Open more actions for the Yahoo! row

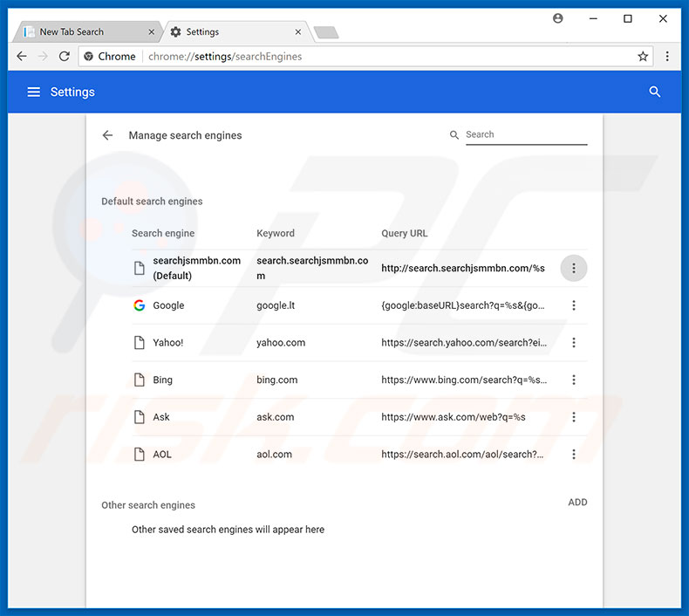(573, 343)
